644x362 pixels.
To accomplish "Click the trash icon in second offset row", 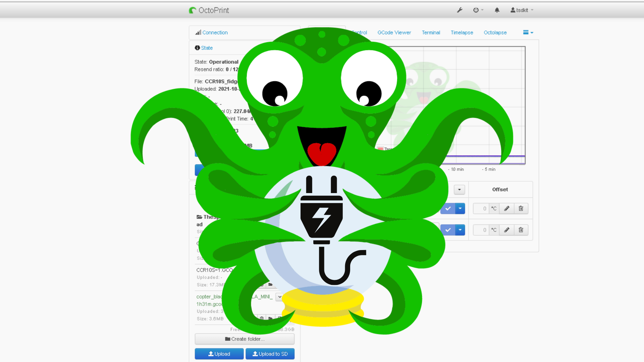I will [x=521, y=230].
